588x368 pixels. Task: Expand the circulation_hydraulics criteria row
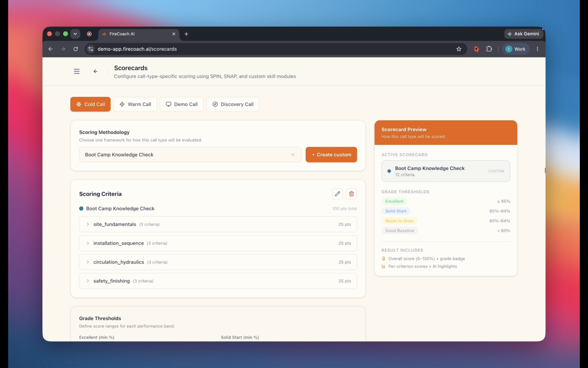pos(218,262)
